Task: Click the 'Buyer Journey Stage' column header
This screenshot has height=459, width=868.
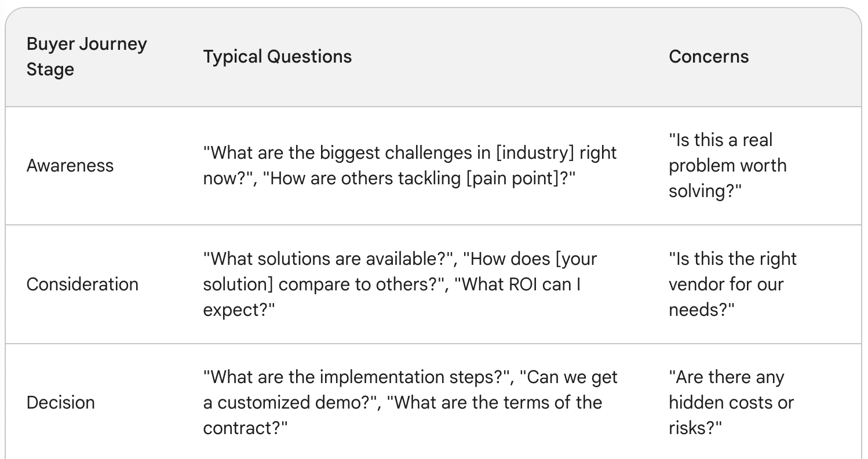Action: (87, 57)
